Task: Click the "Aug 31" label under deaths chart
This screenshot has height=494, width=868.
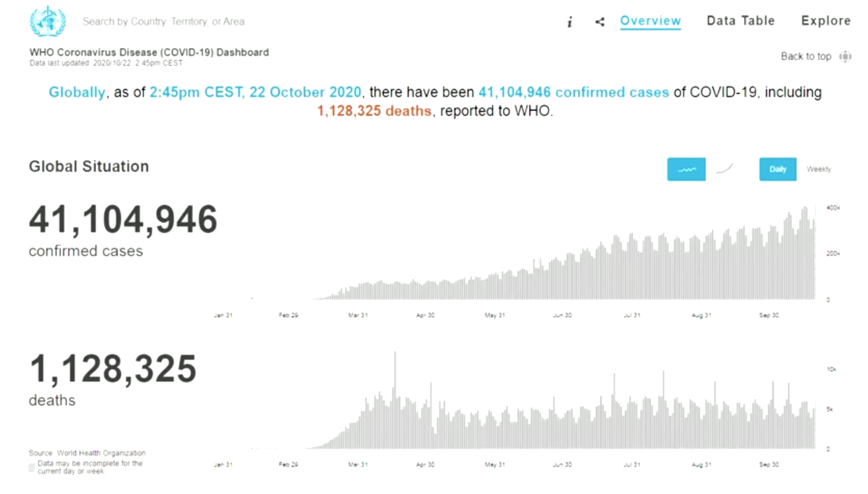Action: (701, 465)
